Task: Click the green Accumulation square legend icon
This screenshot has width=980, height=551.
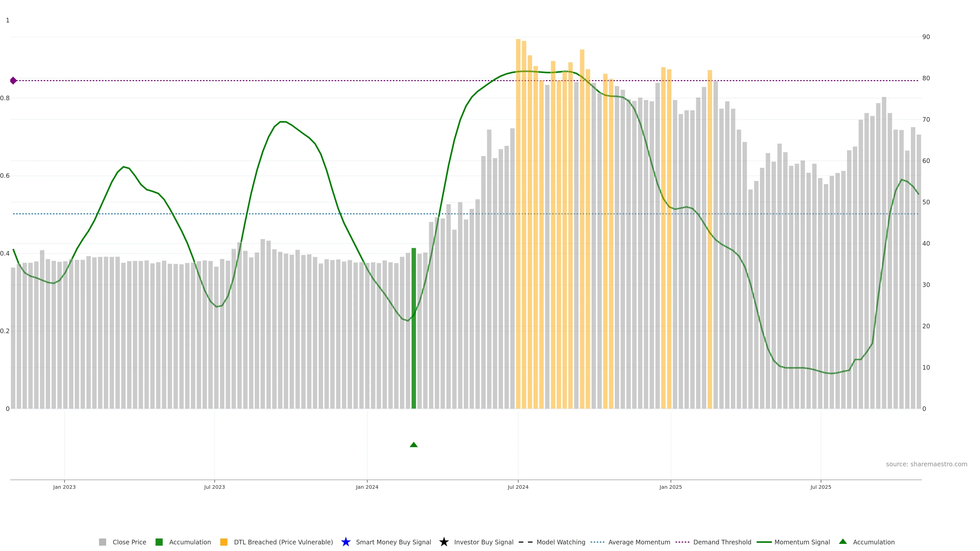Action: point(159,542)
